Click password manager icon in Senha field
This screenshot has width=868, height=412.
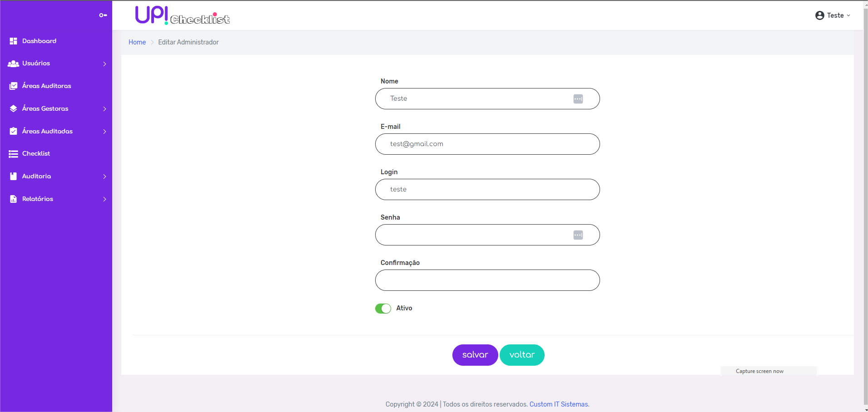click(x=578, y=235)
